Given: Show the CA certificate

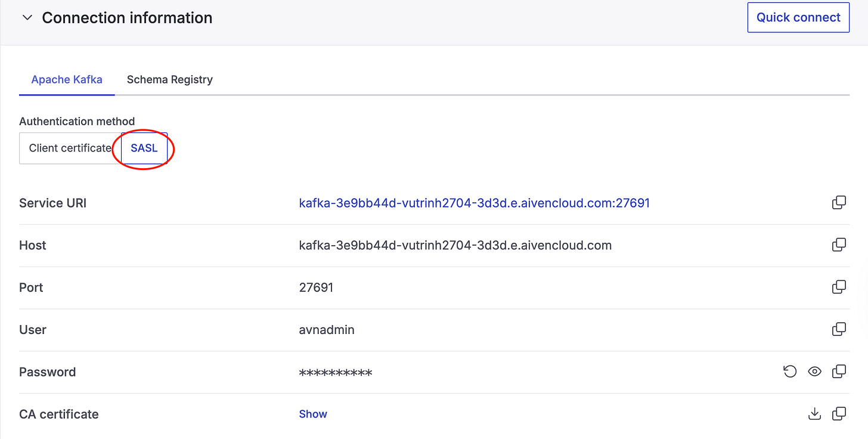Looking at the screenshot, I should (x=313, y=414).
